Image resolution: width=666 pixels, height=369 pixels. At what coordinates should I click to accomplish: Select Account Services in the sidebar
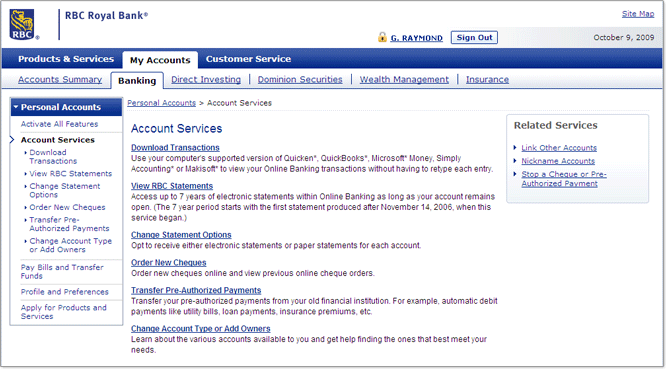tap(58, 140)
